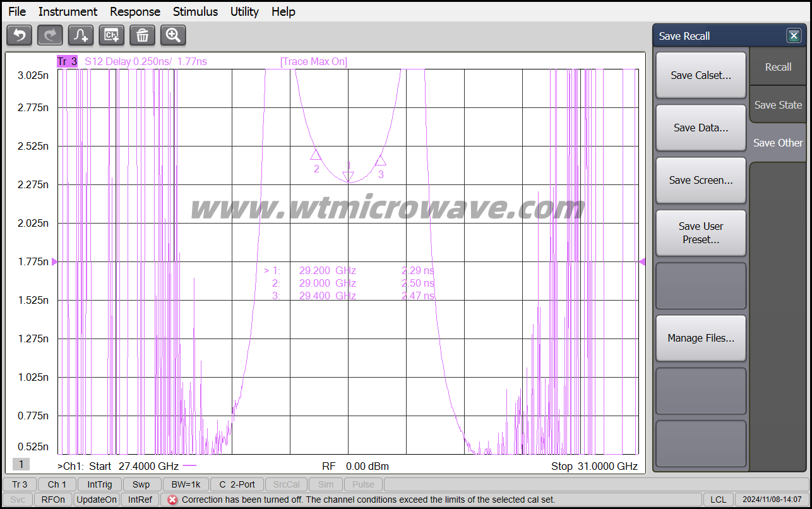812x509 pixels.
Task: Select marker 1 triangle on trace
Action: coord(348,176)
